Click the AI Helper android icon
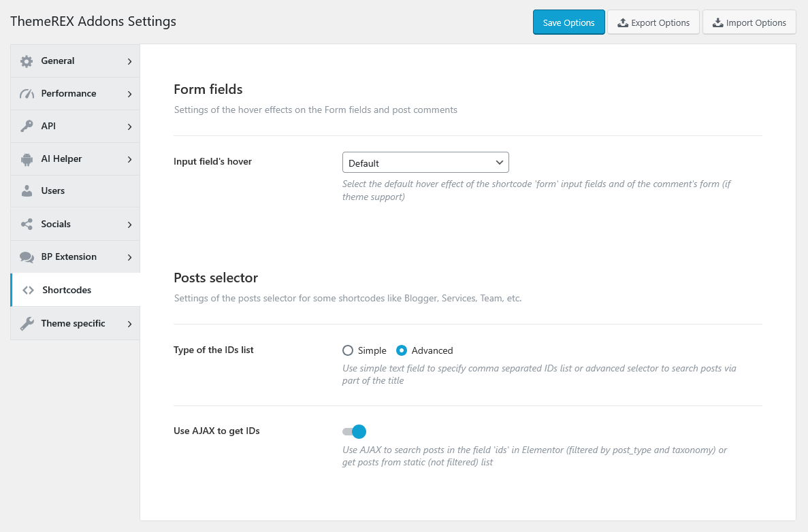 point(27,159)
